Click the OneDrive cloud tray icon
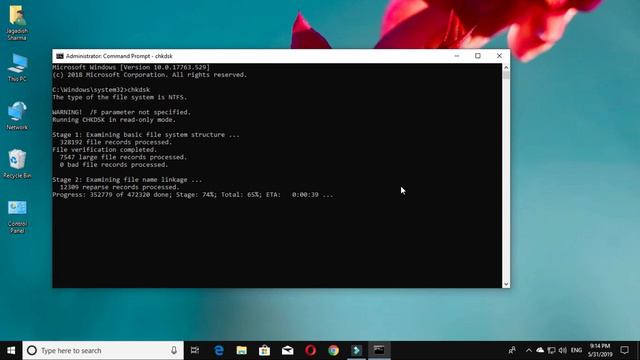Image resolution: width=640 pixels, height=360 pixels. coord(540,351)
